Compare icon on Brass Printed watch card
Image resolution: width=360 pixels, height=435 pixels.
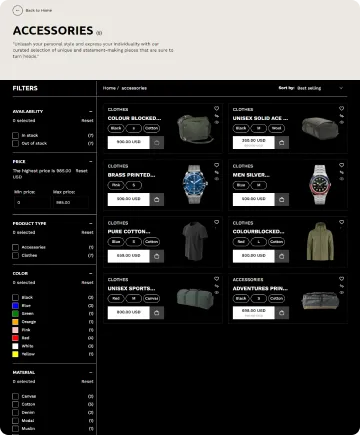[216, 172]
